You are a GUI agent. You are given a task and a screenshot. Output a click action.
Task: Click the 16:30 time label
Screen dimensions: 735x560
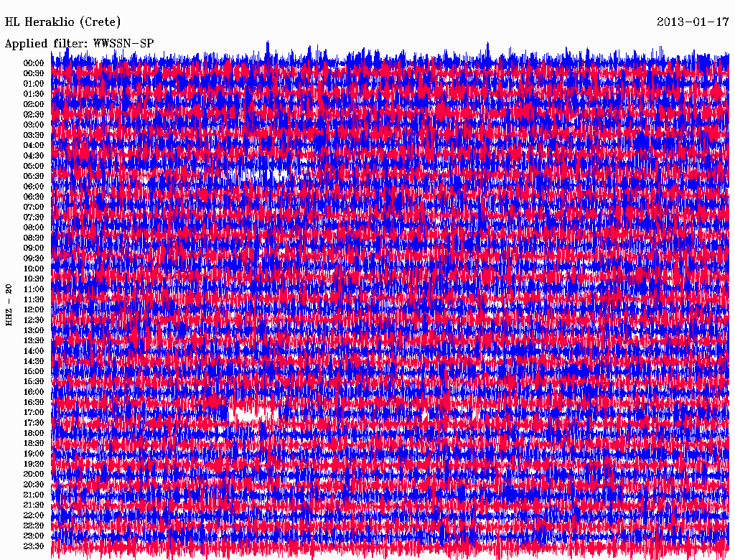(x=34, y=403)
